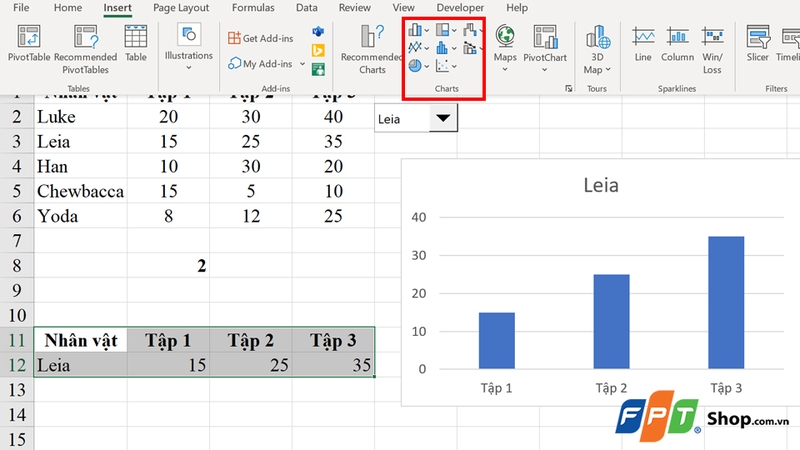Screen dimensions: 800x450
Task: Open the Data tab
Action: [307, 8]
